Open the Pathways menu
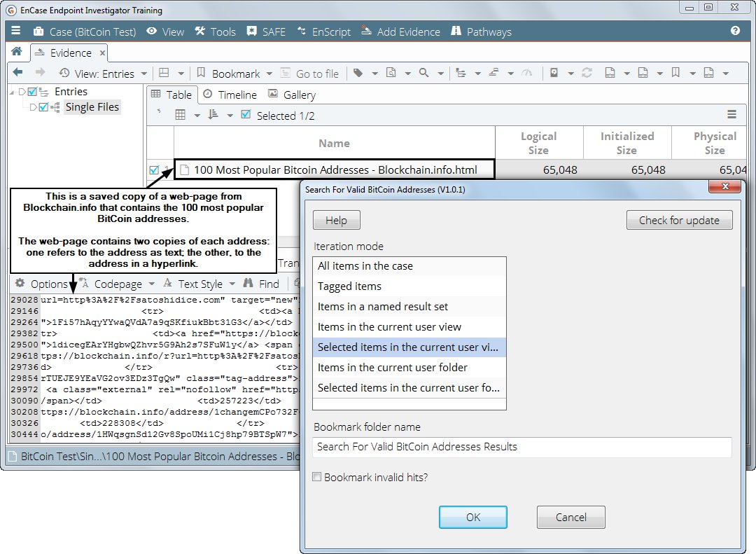Image resolution: width=756 pixels, height=554 pixels. pyautogui.click(x=481, y=32)
